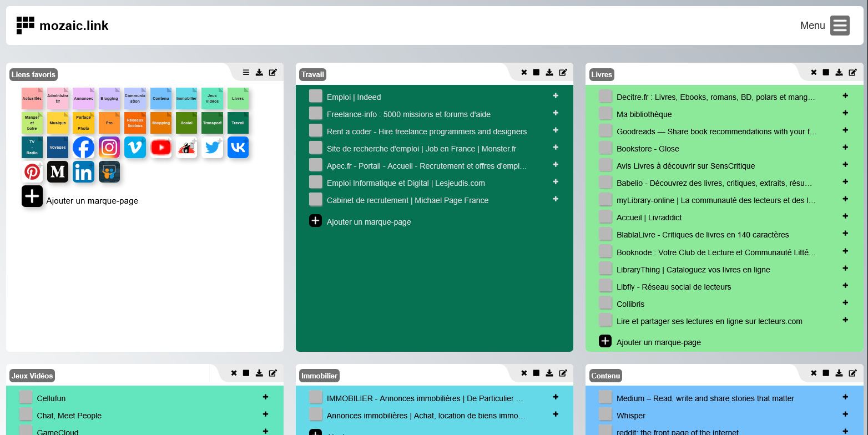The width and height of the screenshot is (868, 435).
Task: Close the Immobilier panel with X
Action: tap(524, 373)
